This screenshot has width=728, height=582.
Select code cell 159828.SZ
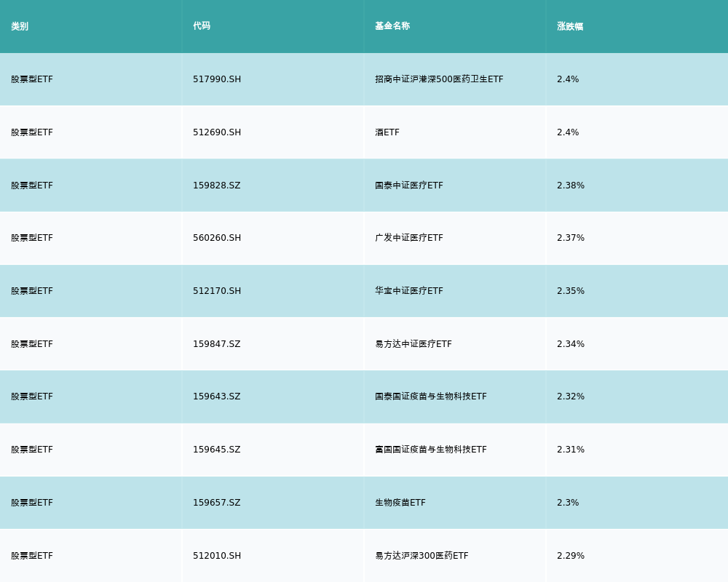(x=217, y=186)
